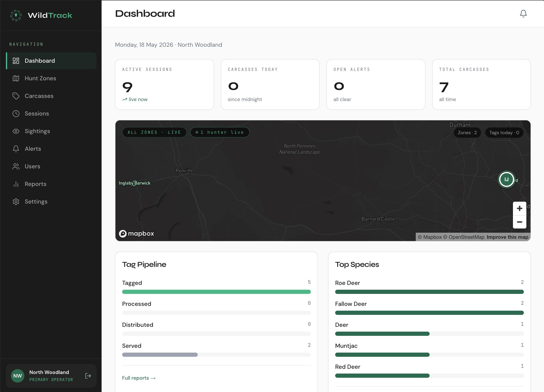The height and width of the screenshot is (392, 544).
Task: Click the Served progress bar
Action: click(216, 355)
